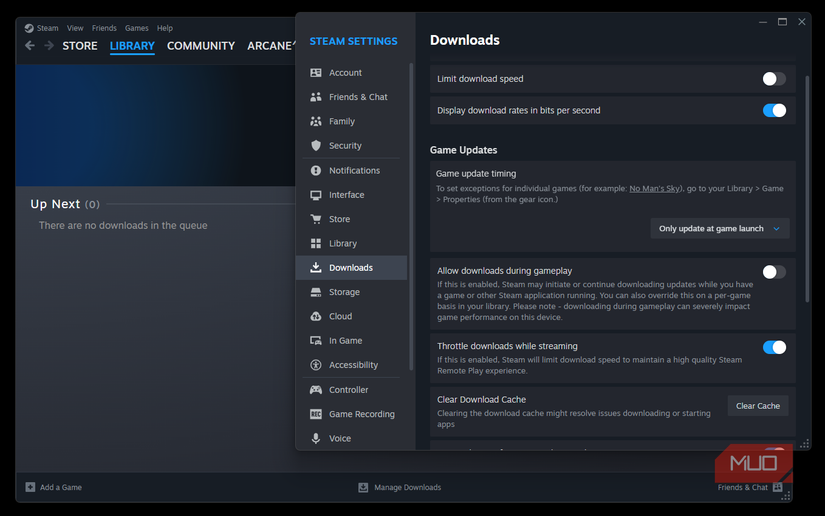Image resolution: width=825 pixels, height=516 pixels.
Task: Click the Friends & Chat people icon
Action: (x=316, y=97)
